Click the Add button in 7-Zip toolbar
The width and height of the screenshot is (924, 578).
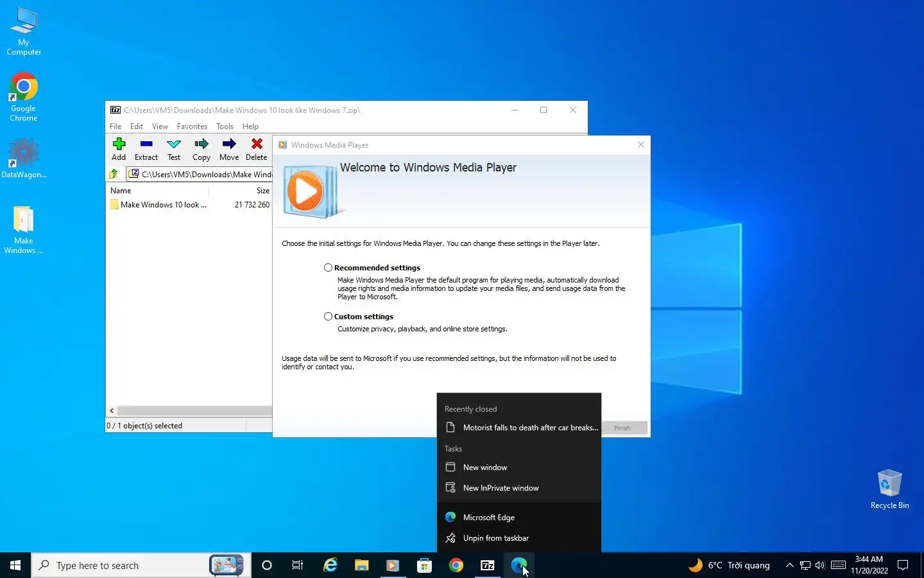(119, 149)
